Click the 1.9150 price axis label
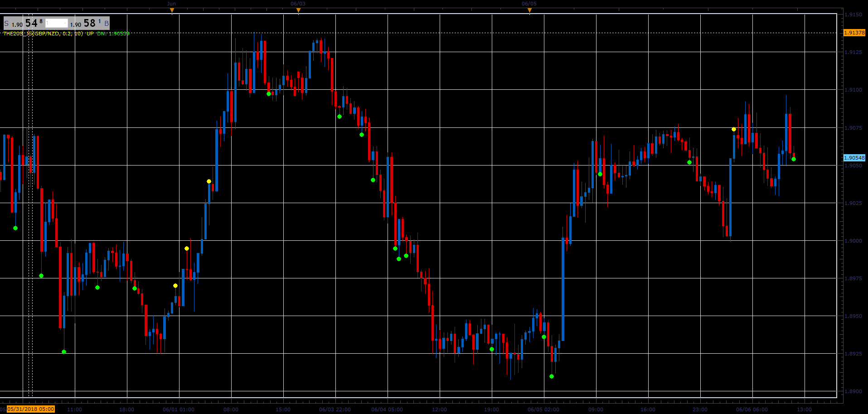This screenshot has height=414, width=868. click(x=853, y=15)
